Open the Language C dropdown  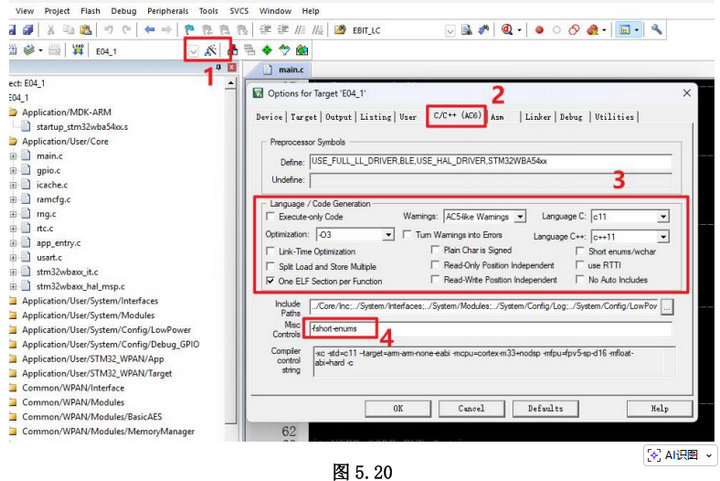pos(662,216)
